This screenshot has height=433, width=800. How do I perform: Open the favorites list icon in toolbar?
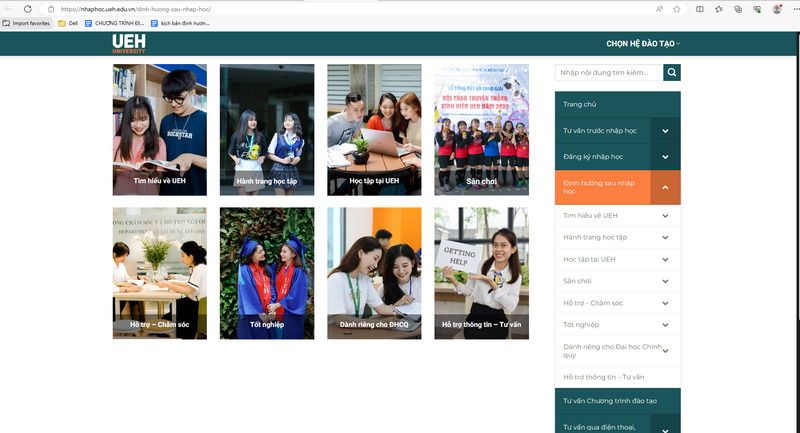(719, 9)
